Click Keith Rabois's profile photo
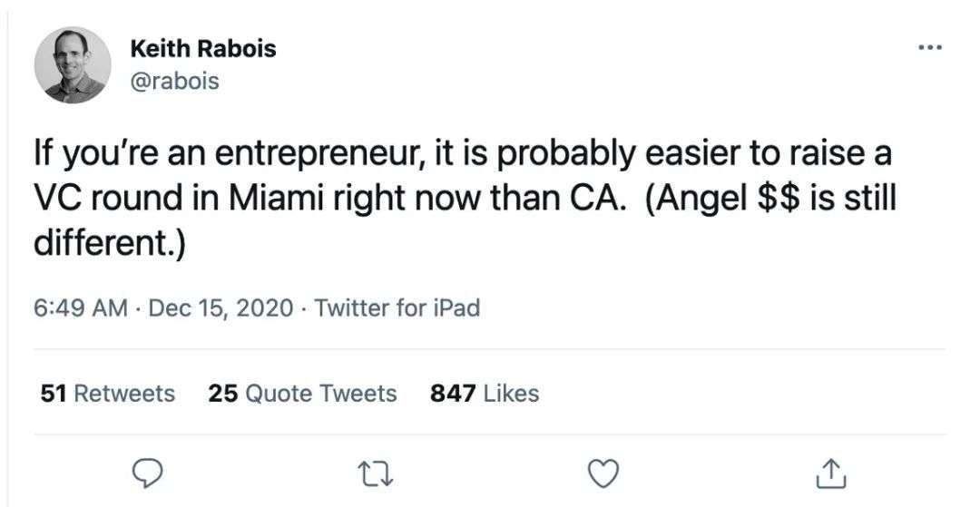This screenshot has width=980, height=507. [73, 65]
